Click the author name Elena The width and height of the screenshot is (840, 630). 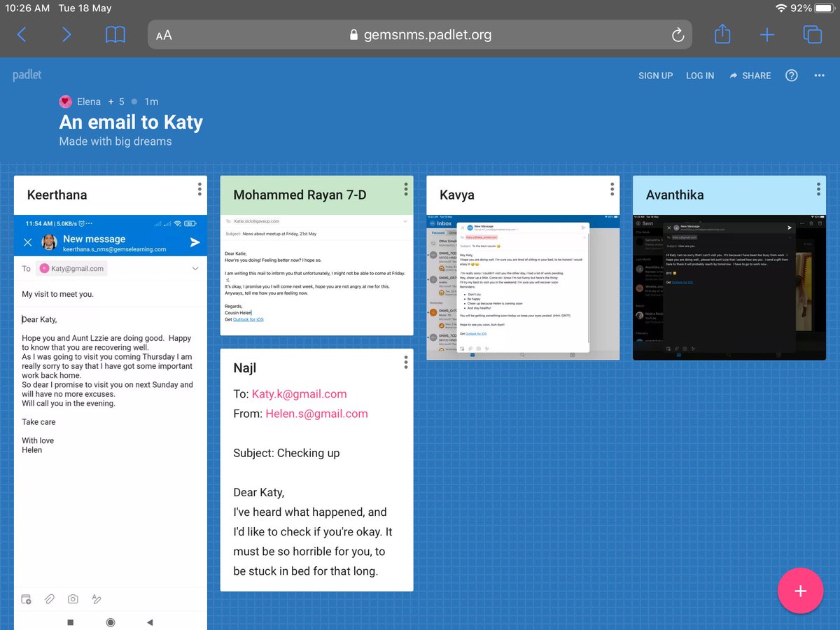[89, 101]
